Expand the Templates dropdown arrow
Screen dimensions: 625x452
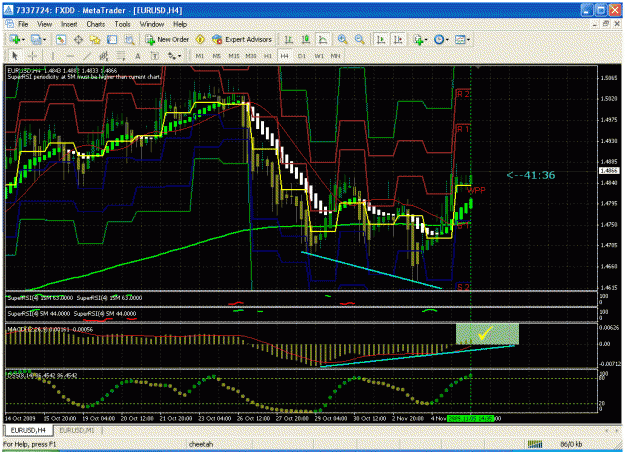click(x=468, y=40)
